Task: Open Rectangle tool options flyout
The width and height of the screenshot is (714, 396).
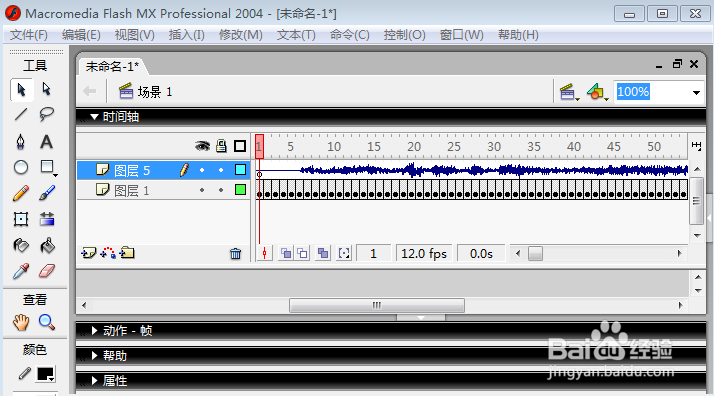Action: tap(55, 175)
